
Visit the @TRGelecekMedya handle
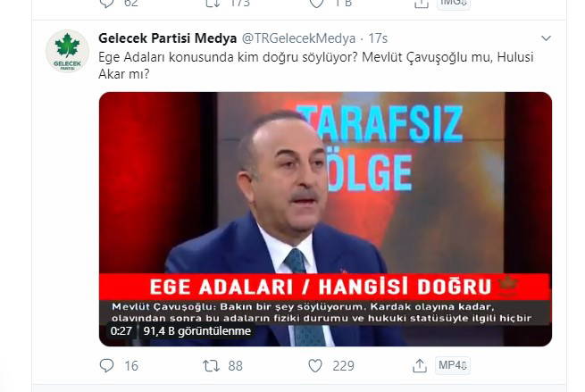pos(298,38)
